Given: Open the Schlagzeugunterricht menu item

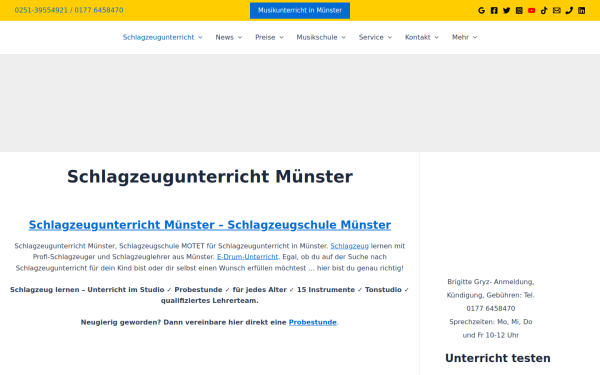Looking at the screenshot, I should pos(158,38).
